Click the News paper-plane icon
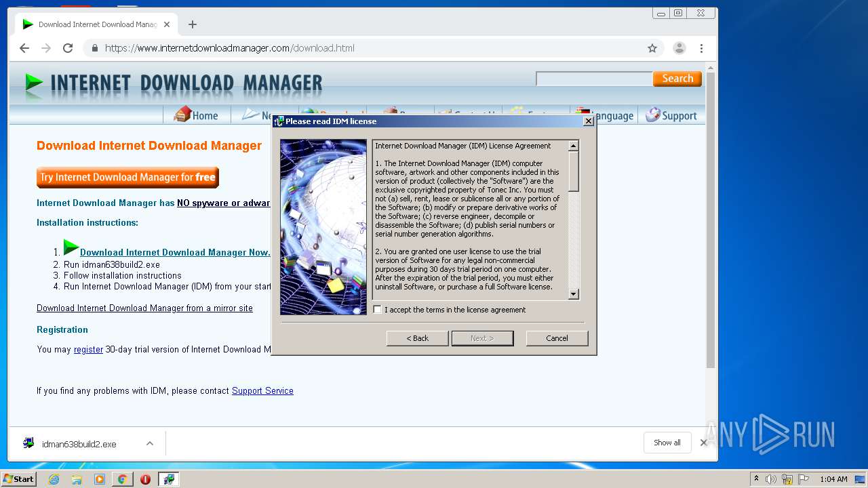Viewport: 868px width, 488px height. coord(251,115)
